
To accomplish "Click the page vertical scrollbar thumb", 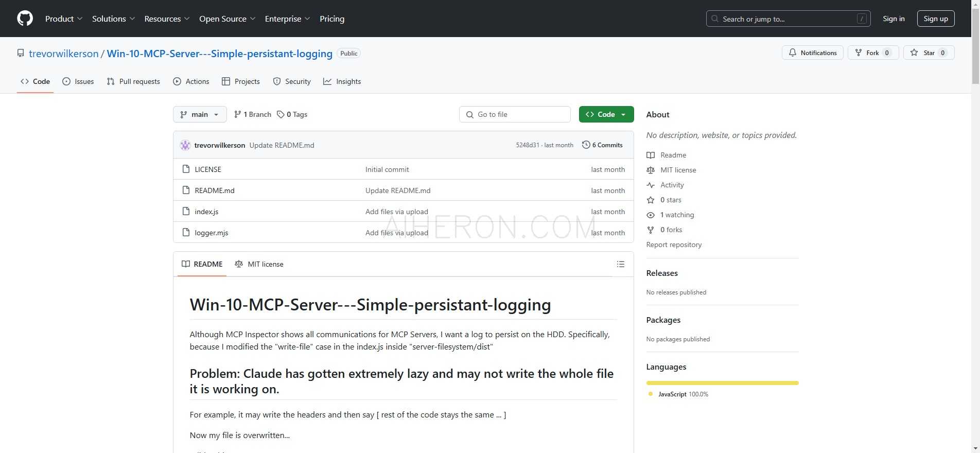I will click(975, 46).
